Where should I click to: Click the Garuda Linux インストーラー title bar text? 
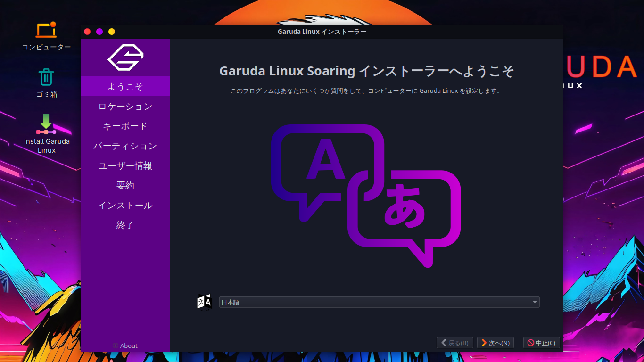(x=322, y=32)
